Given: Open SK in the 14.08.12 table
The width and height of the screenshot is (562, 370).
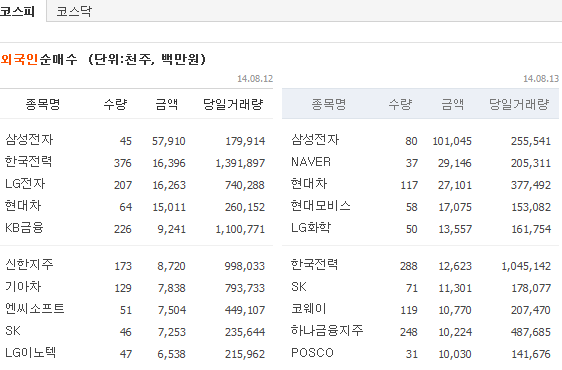Looking at the screenshot, I should coord(13,331).
